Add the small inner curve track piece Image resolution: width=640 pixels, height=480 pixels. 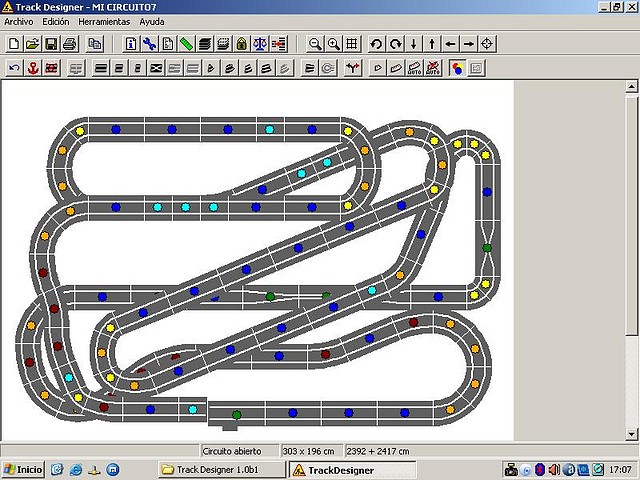(x=211, y=68)
